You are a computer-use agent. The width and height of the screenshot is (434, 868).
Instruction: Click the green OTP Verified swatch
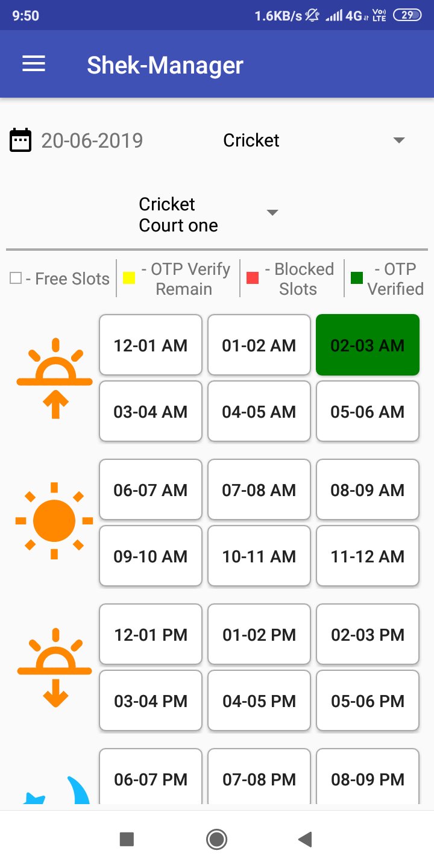[x=357, y=278]
